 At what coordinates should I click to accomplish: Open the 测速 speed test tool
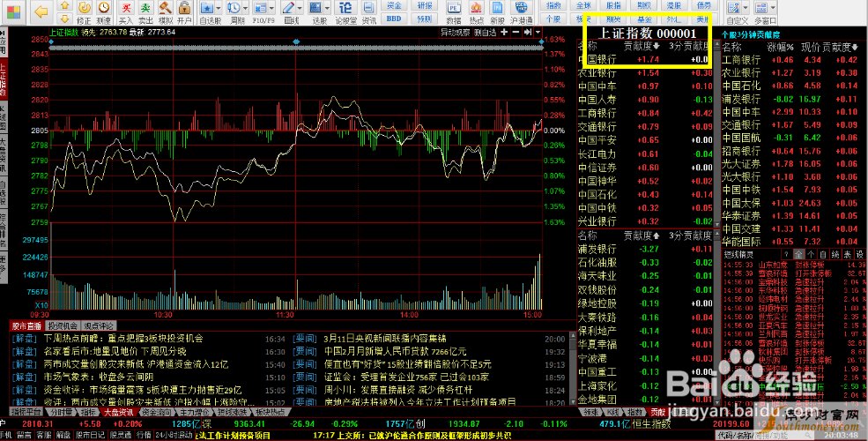click(103, 12)
